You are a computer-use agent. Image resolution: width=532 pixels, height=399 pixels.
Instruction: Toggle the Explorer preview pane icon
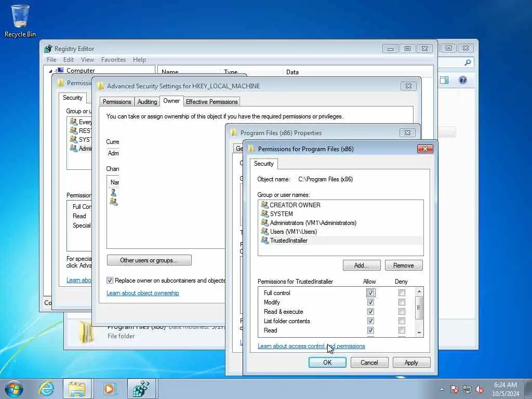pyautogui.click(x=444, y=80)
